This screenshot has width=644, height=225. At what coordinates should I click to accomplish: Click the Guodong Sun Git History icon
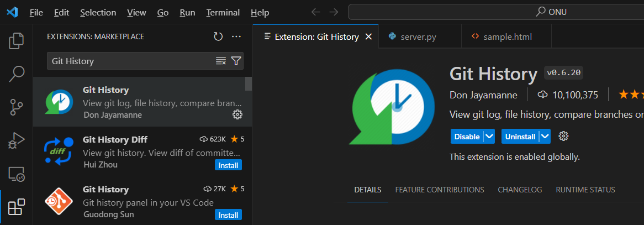pyautogui.click(x=59, y=202)
